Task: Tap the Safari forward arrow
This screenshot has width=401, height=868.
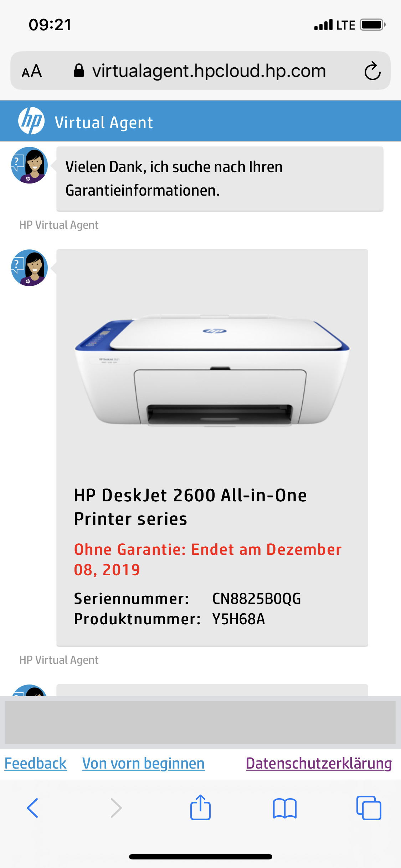Action: 116,808
